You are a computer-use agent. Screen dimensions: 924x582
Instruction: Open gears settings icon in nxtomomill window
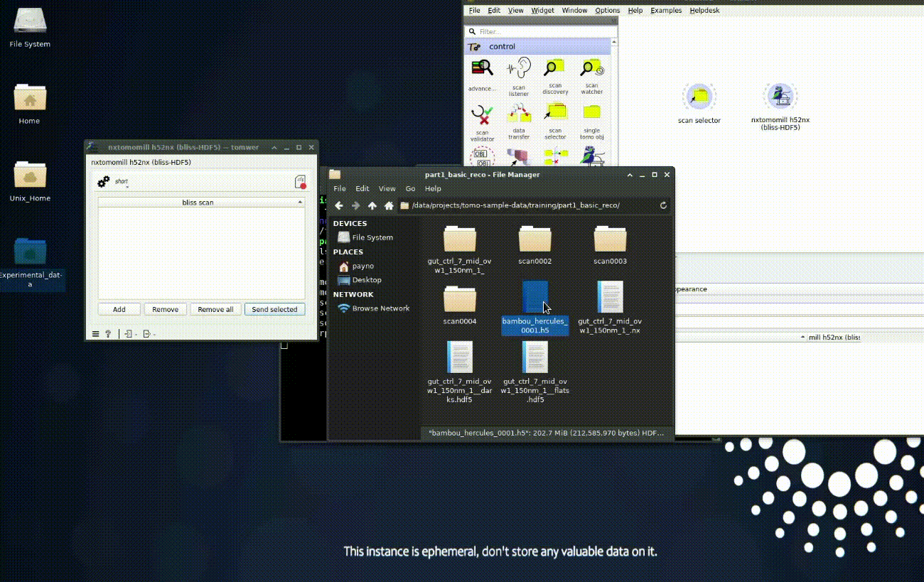click(104, 182)
